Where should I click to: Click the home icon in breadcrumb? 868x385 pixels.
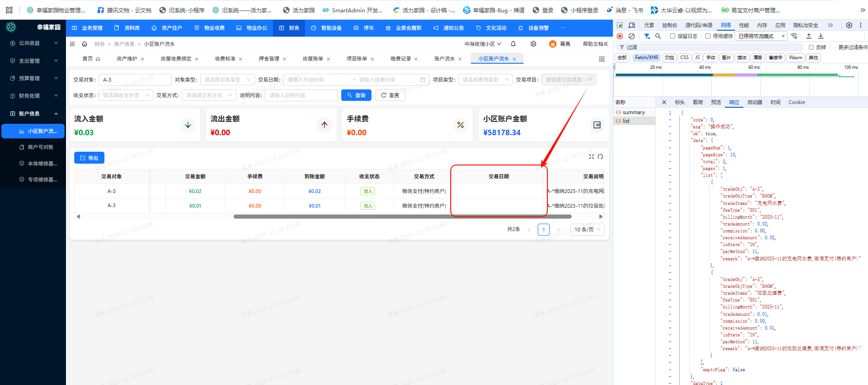(84, 44)
